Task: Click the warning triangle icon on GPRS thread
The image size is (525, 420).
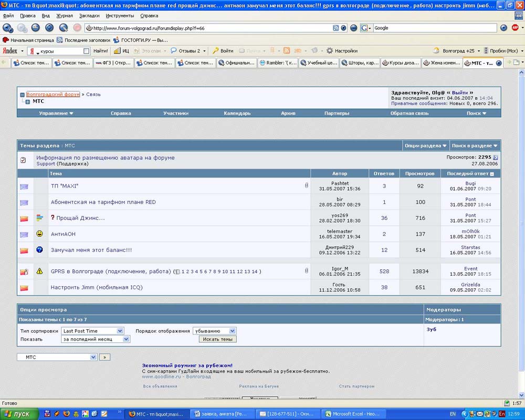Action: pyautogui.click(x=39, y=271)
